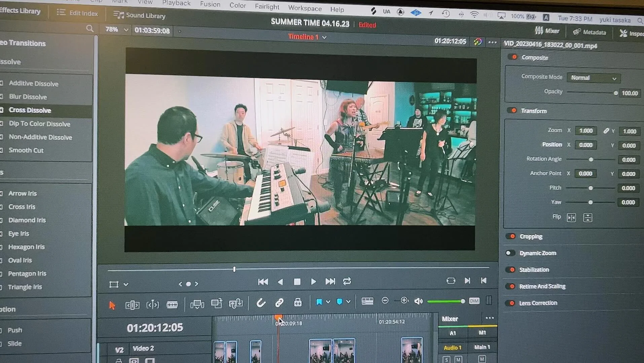Open the Timeline View Options icon
The width and height of the screenshot is (644, 363).
click(x=367, y=301)
